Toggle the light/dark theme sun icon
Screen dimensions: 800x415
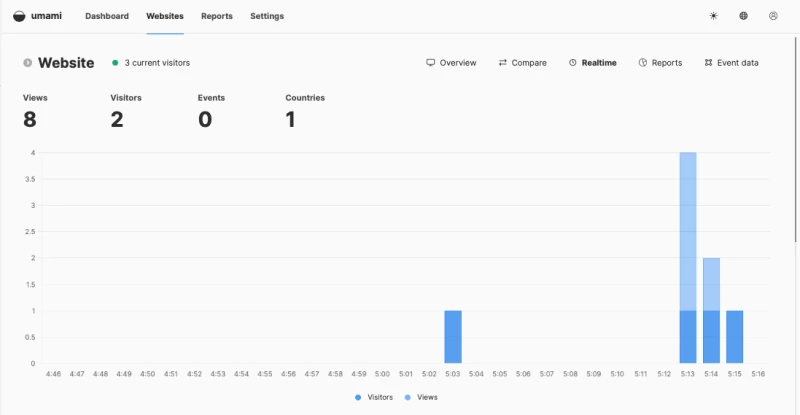[x=713, y=16]
